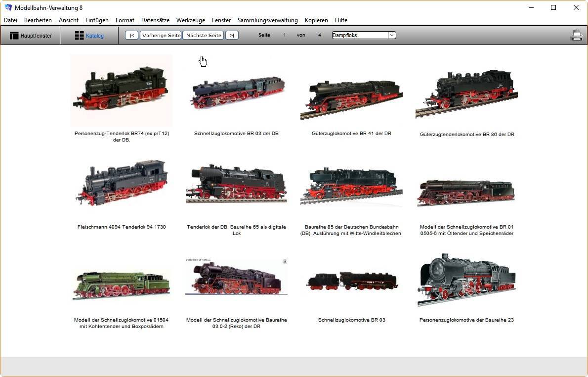Go to Nächste Seite
The height and width of the screenshot is (377, 588).
pos(203,35)
